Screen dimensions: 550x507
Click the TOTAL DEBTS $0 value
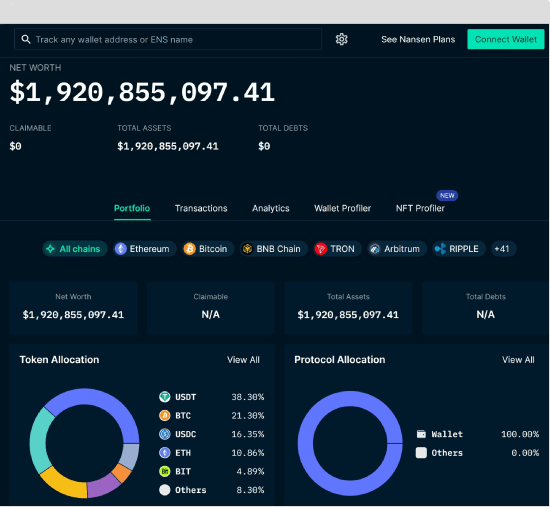[x=264, y=146]
